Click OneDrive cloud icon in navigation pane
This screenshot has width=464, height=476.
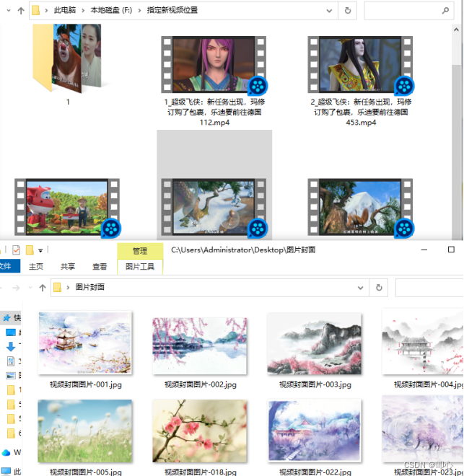[6, 453]
